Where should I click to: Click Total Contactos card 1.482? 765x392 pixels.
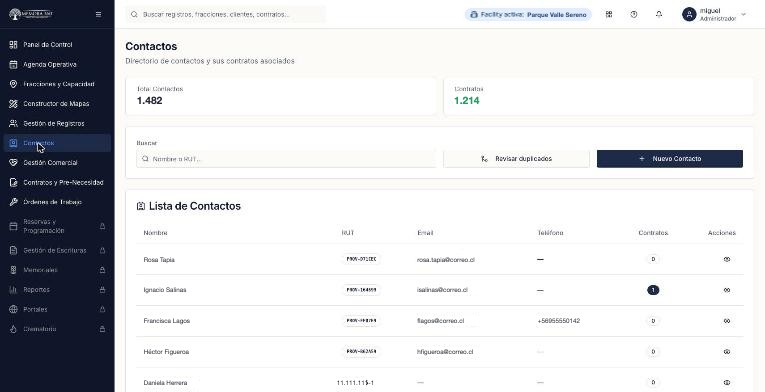click(x=281, y=96)
